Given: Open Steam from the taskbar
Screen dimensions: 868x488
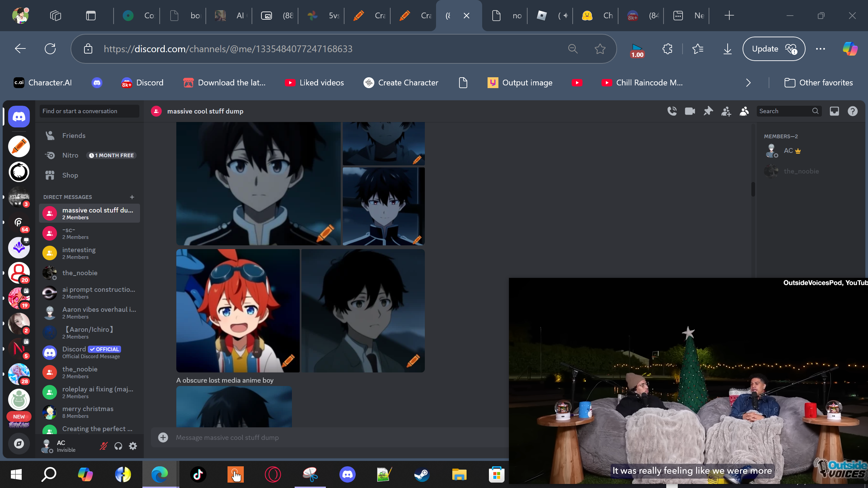Looking at the screenshot, I should [x=422, y=474].
